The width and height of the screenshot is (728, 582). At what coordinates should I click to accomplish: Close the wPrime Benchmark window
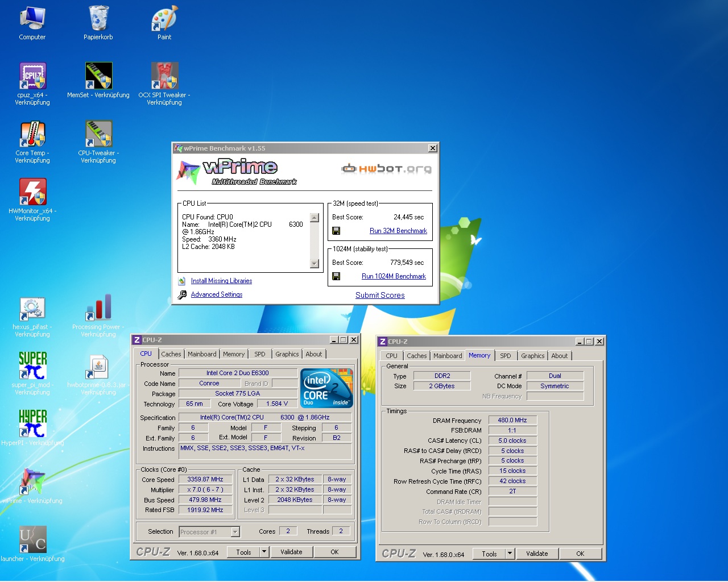tap(433, 148)
